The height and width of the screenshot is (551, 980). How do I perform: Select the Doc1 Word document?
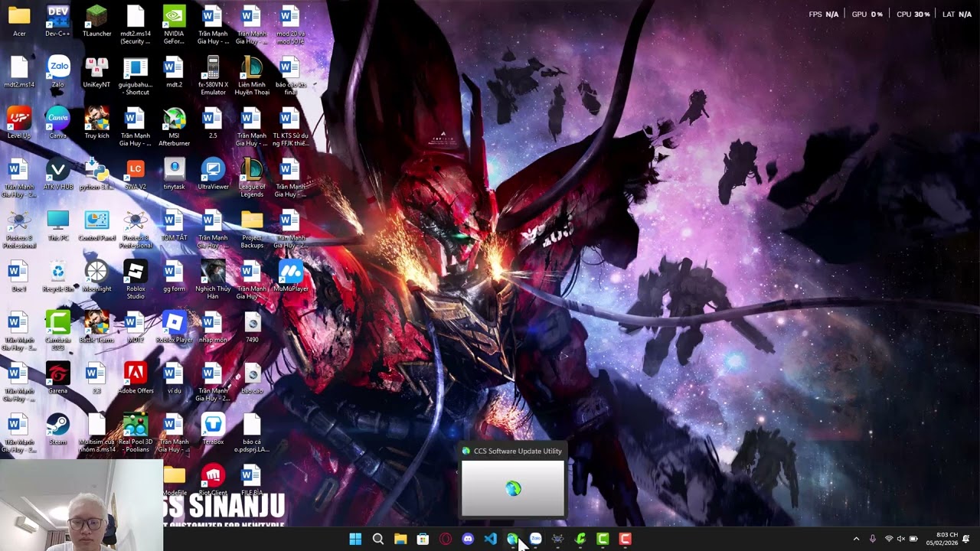pos(19,275)
